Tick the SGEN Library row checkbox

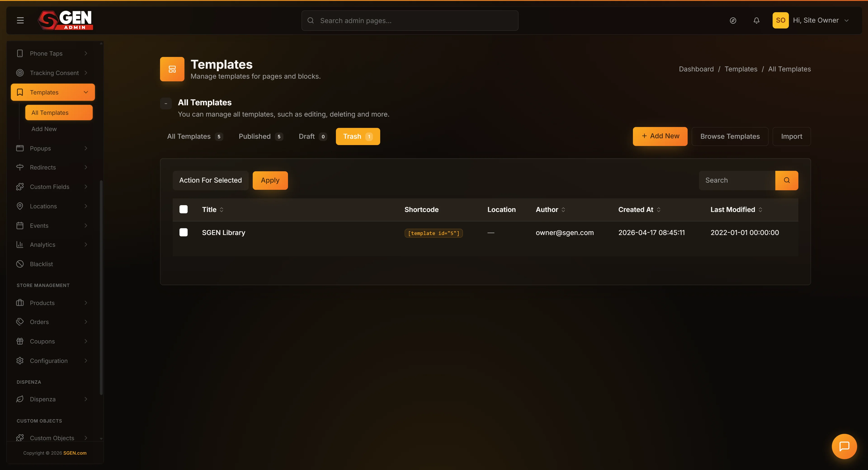(183, 232)
